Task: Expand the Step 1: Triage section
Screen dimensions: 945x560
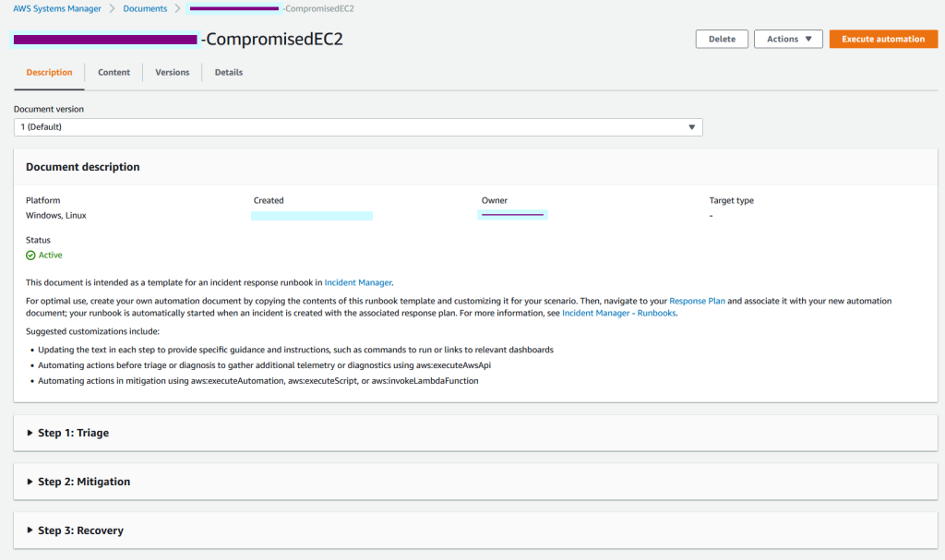Action: click(74, 432)
